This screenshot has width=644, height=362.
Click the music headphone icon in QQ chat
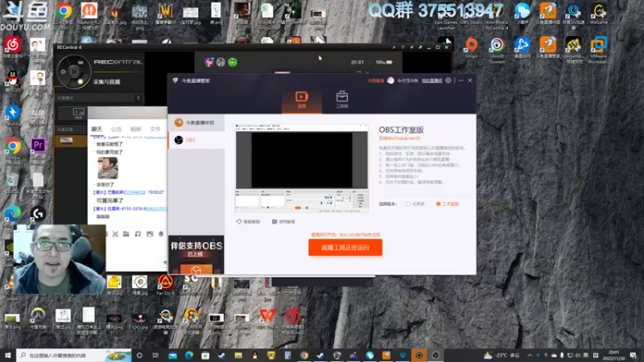(138, 234)
